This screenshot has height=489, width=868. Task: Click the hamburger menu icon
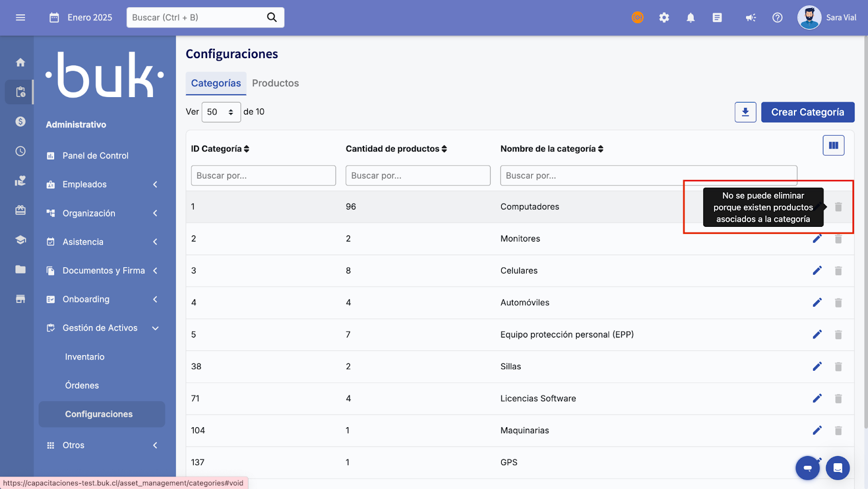[x=21, y=17]
